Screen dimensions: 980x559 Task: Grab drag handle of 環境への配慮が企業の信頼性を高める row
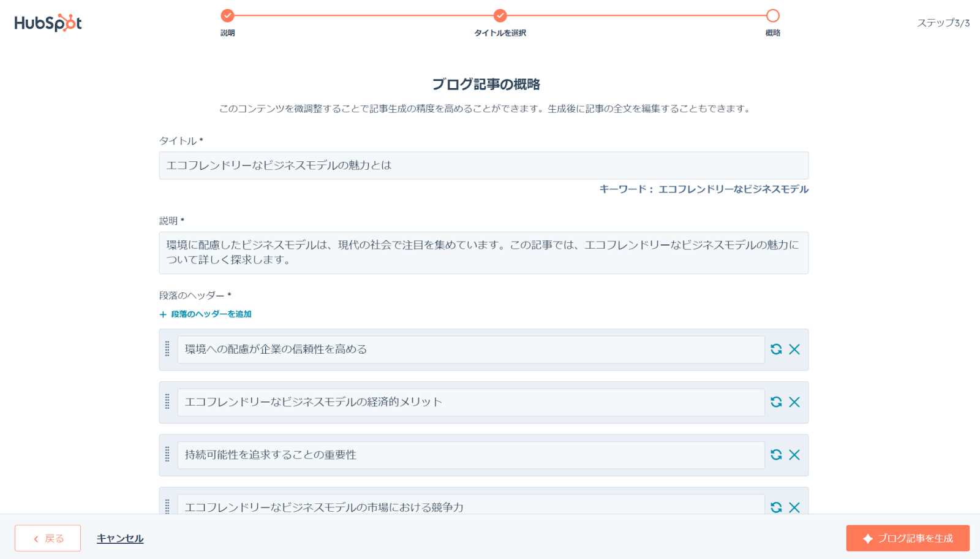click(167, 349)
